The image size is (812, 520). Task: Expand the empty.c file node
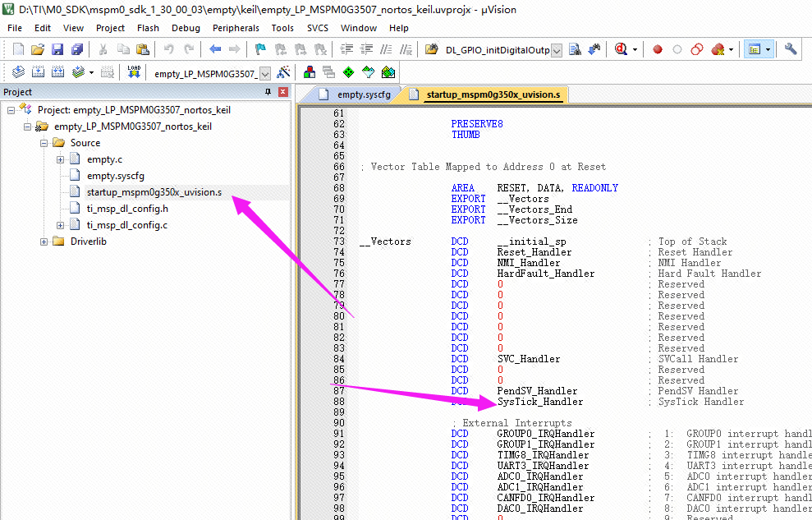tap(61, 159)
